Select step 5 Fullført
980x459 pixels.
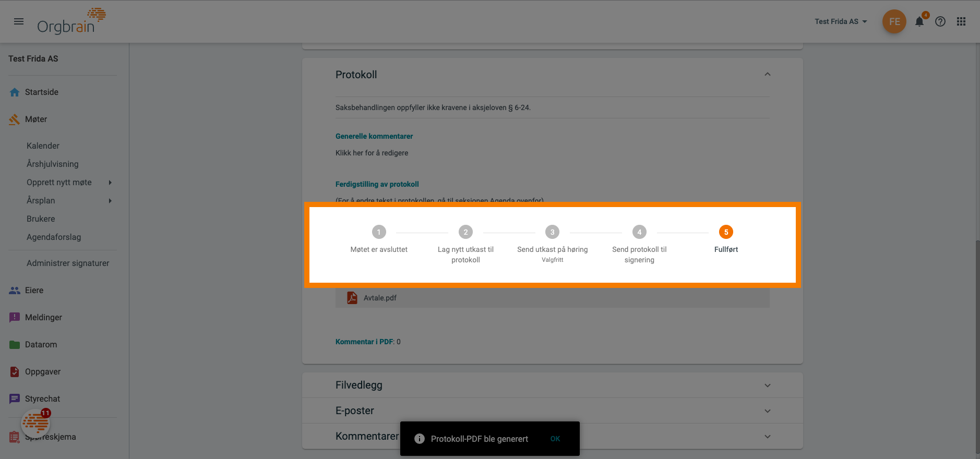(726, 239)
